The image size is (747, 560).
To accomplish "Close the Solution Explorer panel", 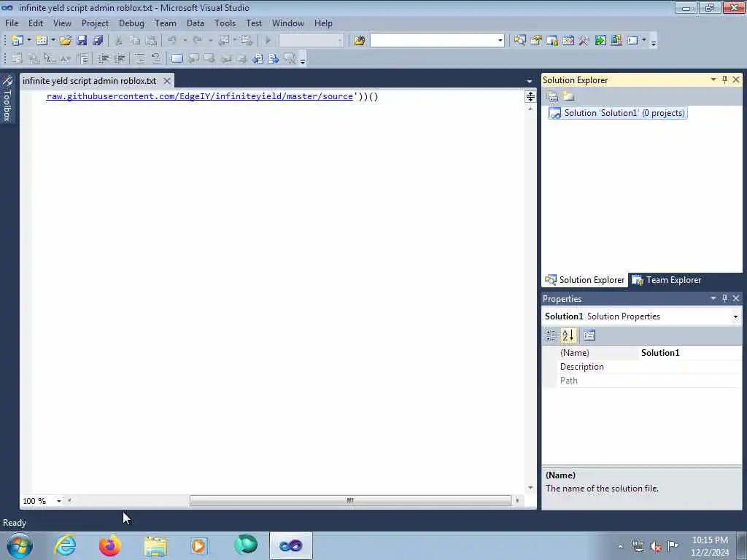I will click(736, 79).
